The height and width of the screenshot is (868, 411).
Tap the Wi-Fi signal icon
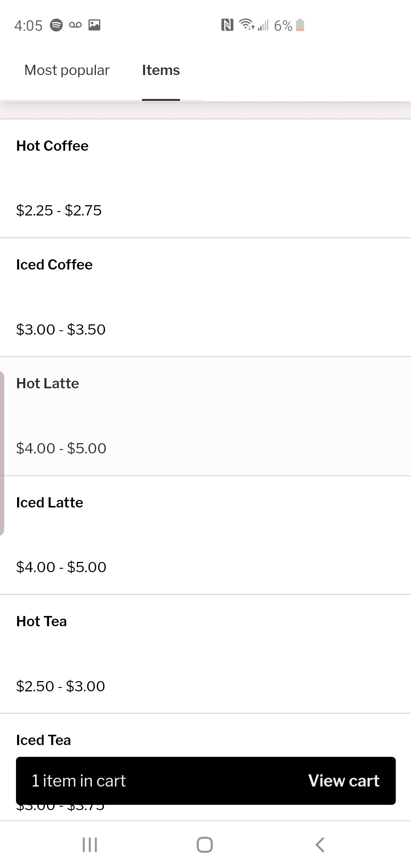coord(247,24)
